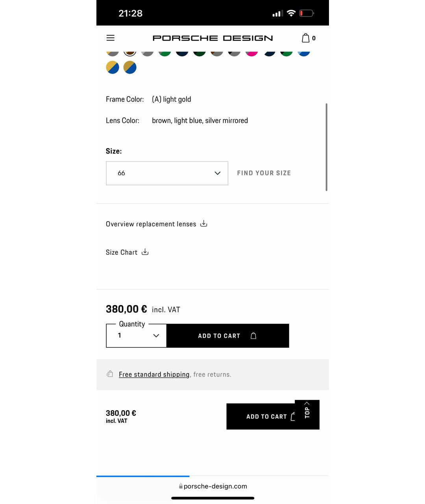Select the yellow and blue color swatch

113,67
